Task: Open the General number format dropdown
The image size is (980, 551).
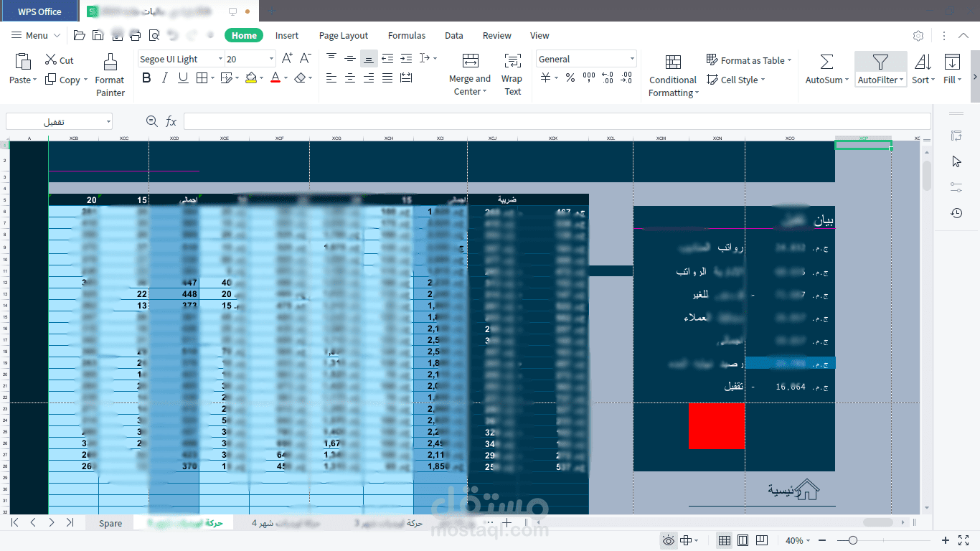Action: point(632,59)
